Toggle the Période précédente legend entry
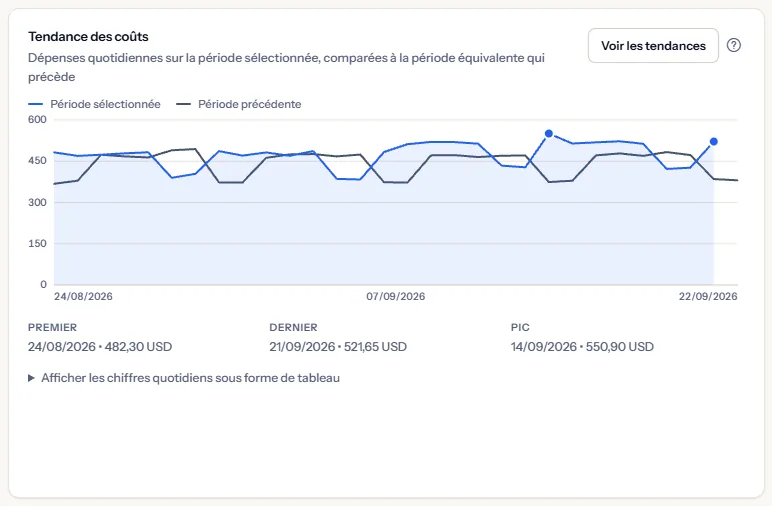772x506 pixels. tap(239, 104)
